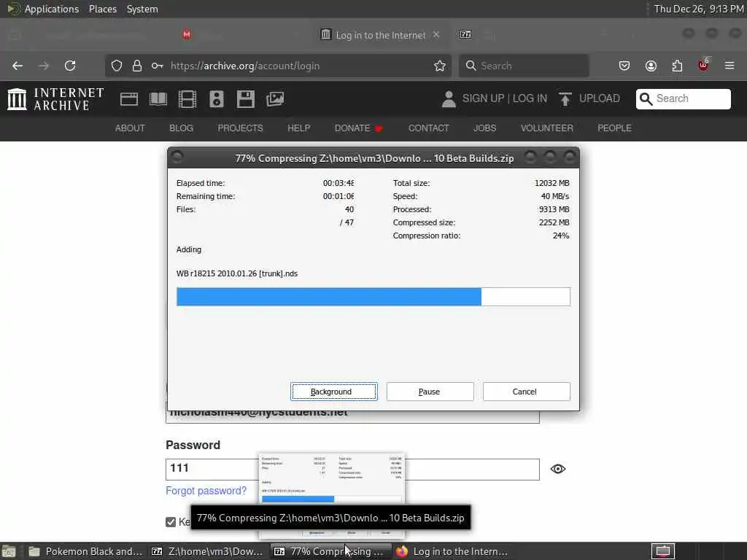Click the LOG IN link in header

[x=530, y=98]
